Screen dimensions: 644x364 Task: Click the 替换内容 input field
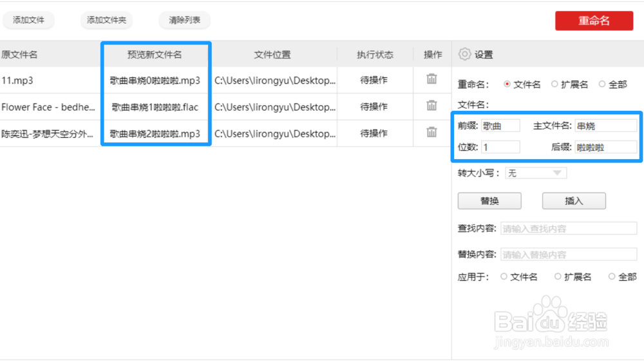[569, 254]
